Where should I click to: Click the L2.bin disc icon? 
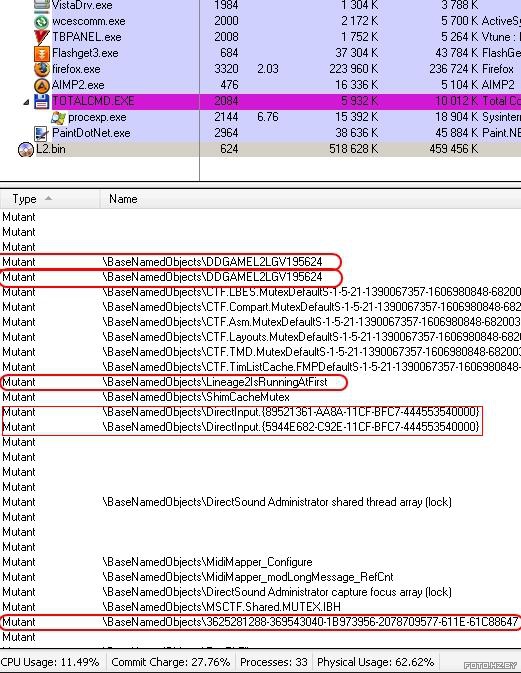pos(26,149)
